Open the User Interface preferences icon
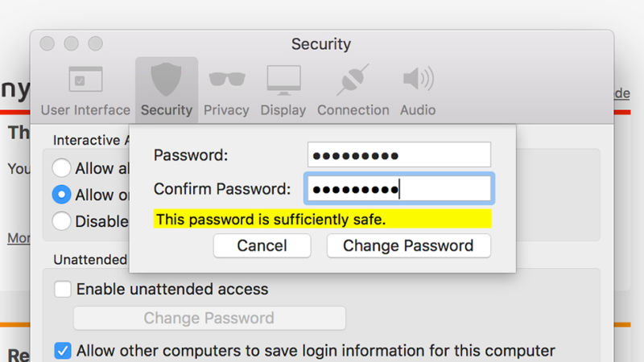 coord(85,80)
